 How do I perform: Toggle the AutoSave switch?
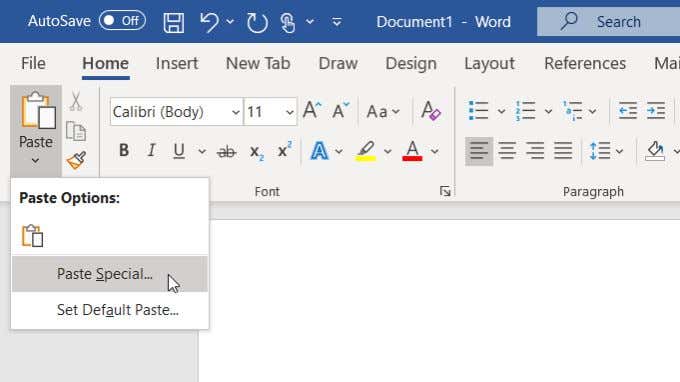[122, 21]
